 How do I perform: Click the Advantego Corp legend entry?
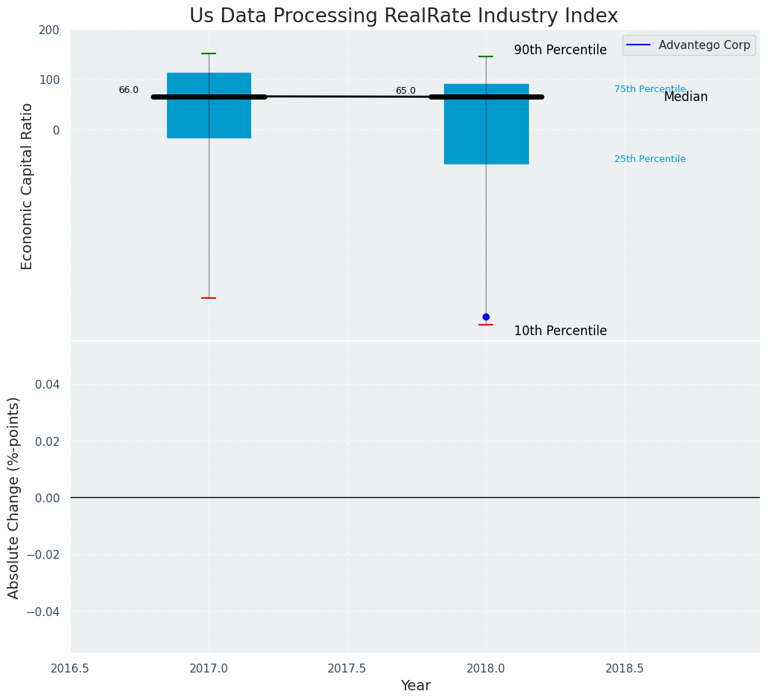703,45
